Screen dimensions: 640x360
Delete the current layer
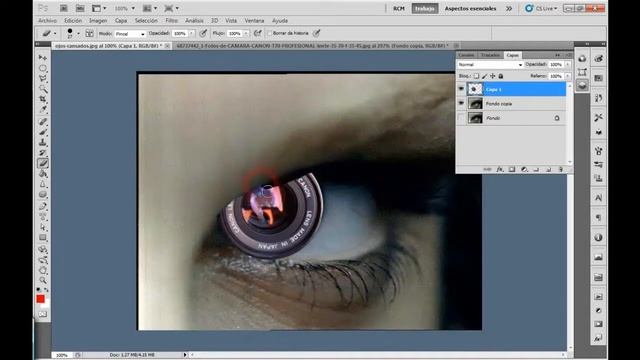[x=561, y=169]
